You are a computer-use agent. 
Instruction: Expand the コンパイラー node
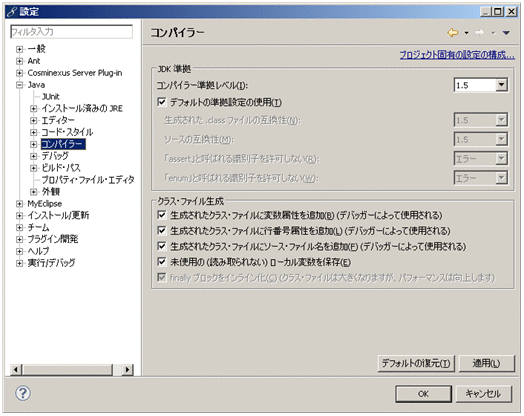(x=33, y=144)
